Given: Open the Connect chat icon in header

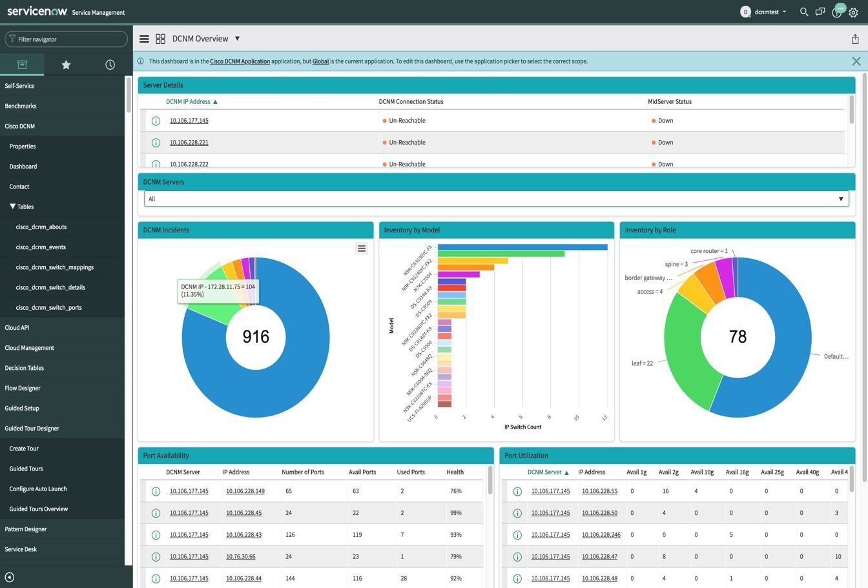Looking at the screenshot, I should point(820,12).
